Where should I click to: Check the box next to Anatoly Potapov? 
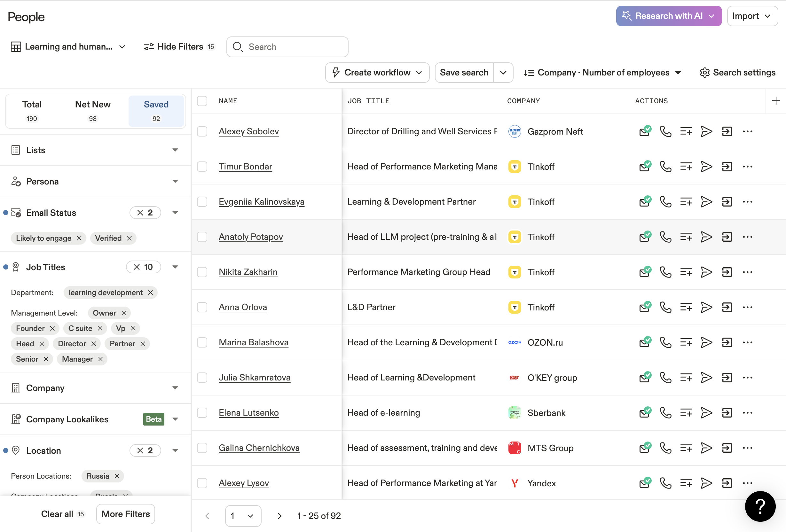pyautogui.click(x=202, y=237)
